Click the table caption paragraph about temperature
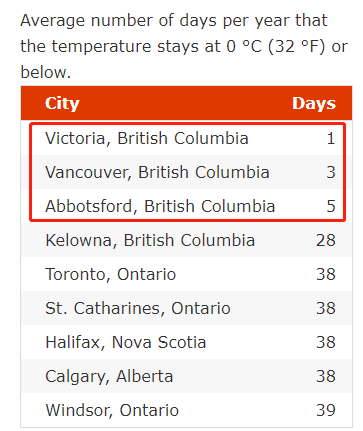Viewport: 363px width, 431px height. [x=184, y=46]
